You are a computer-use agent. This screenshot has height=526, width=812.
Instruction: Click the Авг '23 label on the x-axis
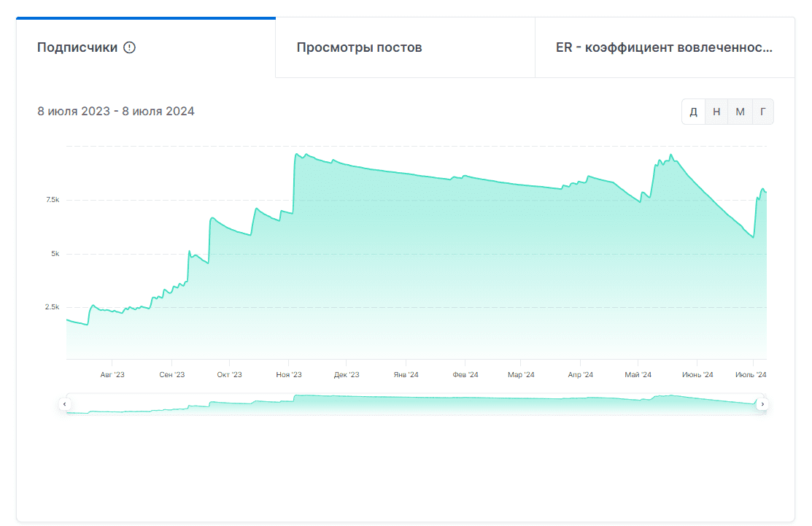pos(112,375)
